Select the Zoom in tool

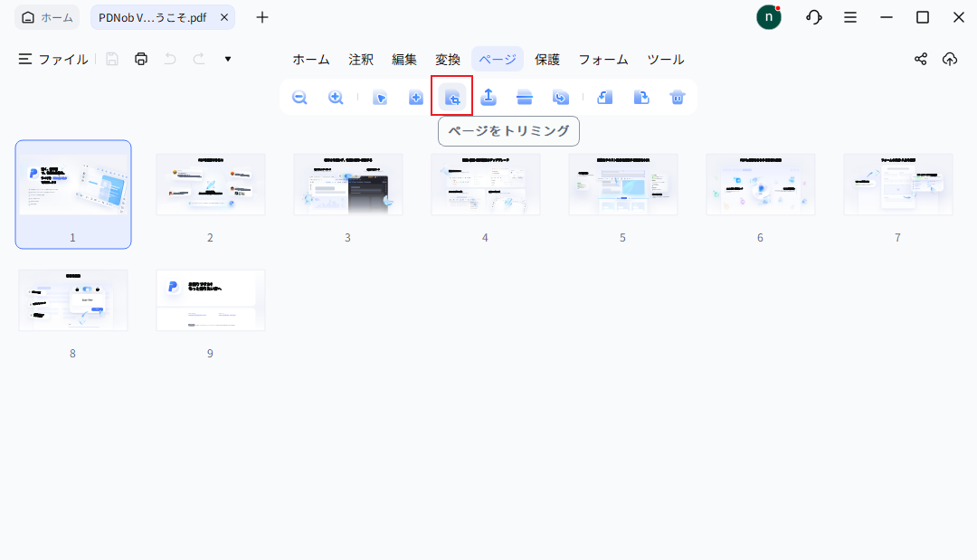(336, 97)
